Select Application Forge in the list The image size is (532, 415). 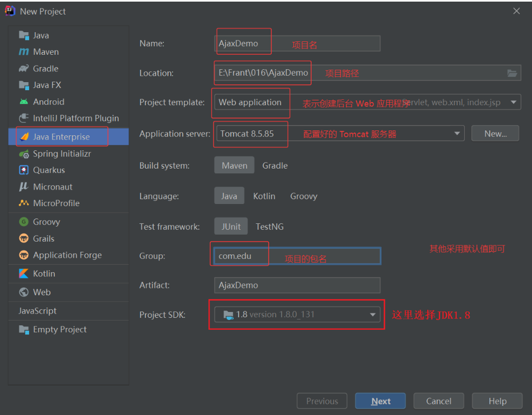point(69,255)
